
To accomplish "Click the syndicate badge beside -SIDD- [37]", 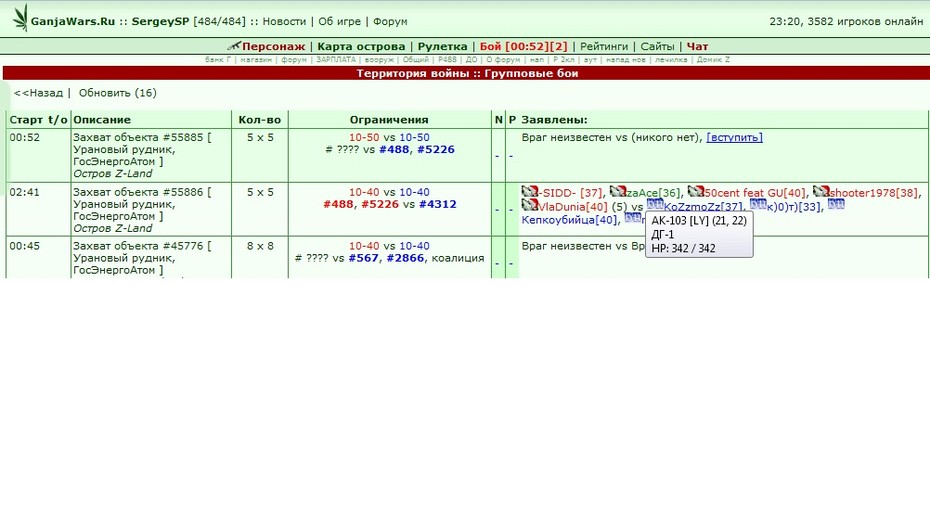I will [x=530, y=191].
